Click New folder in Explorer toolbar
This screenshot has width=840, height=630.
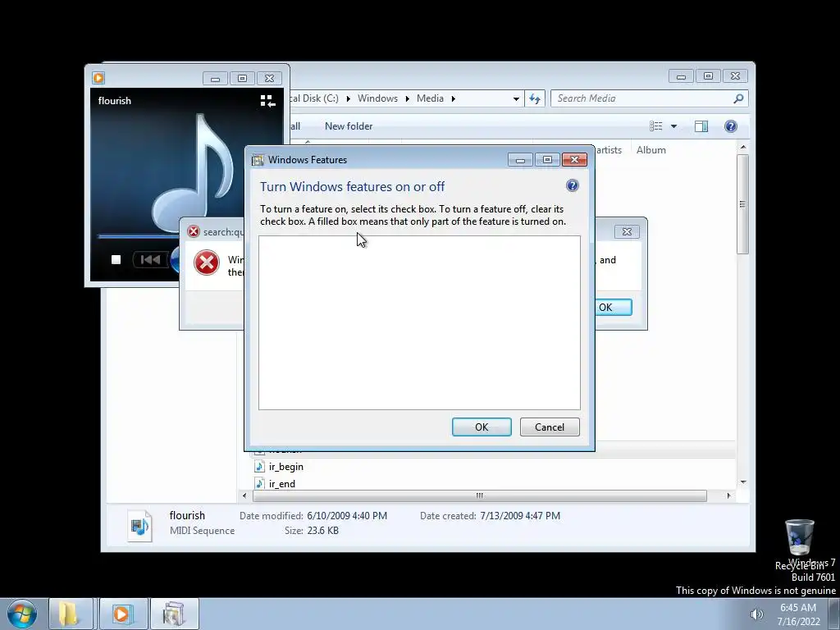point(349,126)
